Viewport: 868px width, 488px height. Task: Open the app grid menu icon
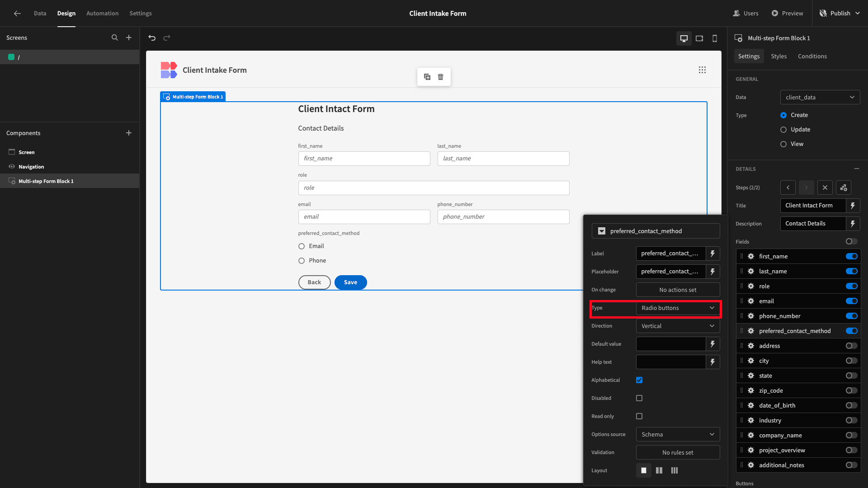[702, 70]
